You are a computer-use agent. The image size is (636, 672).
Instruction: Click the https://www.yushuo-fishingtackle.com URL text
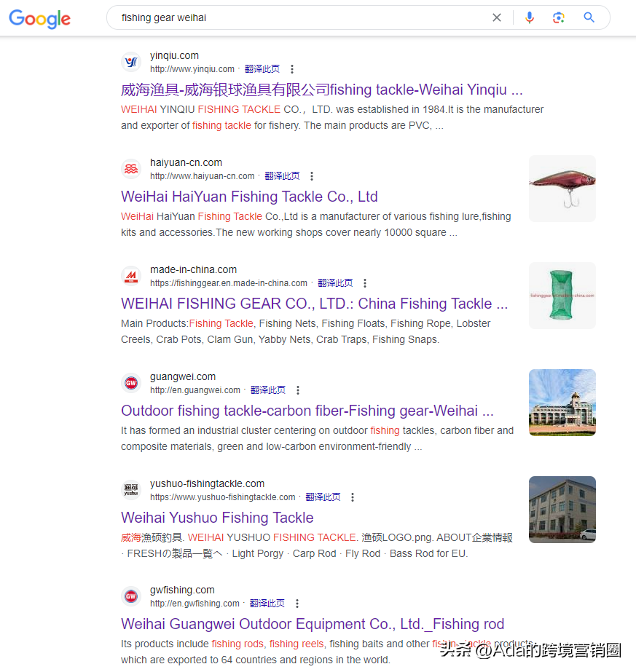(x=223, y=497)
